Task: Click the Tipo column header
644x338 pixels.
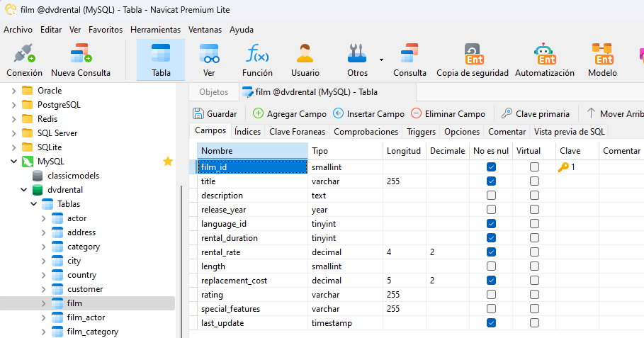Action: tap(345, 151)
